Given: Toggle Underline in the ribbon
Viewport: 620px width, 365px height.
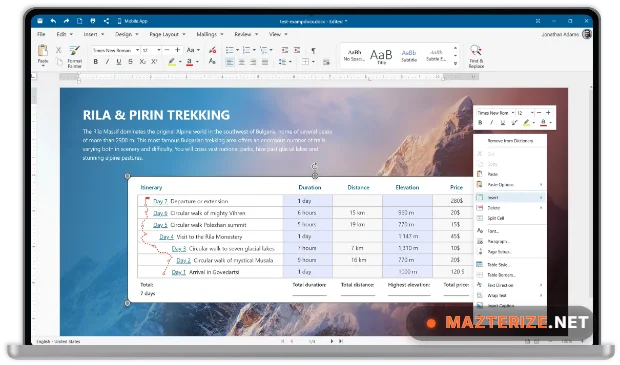Looking at the screenshot, I should 119,62.
